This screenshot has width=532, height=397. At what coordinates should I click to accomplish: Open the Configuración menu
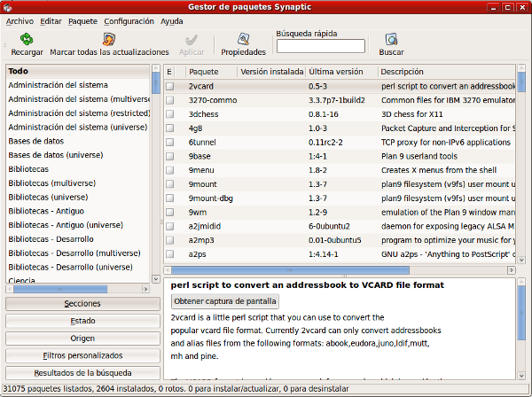point(129,20)
